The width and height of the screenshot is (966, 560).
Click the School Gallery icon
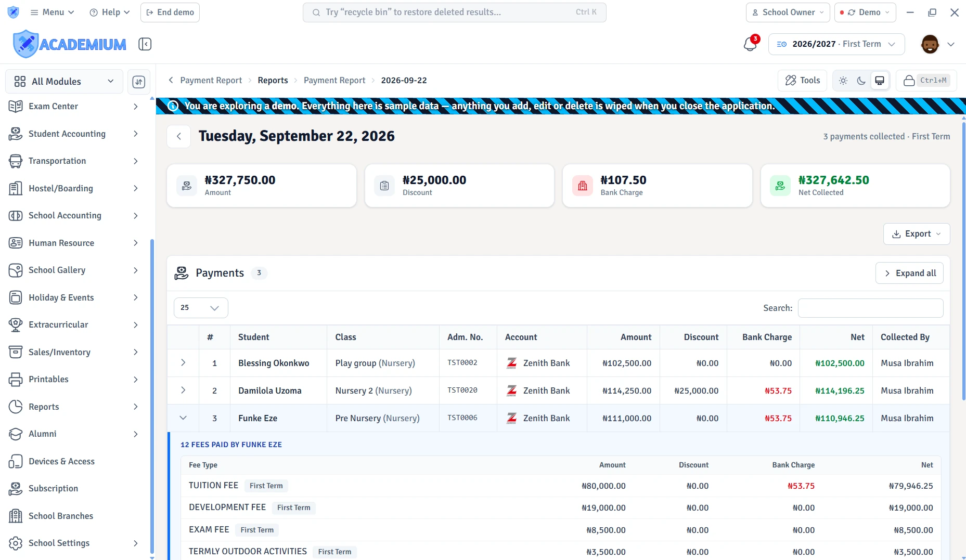(x=16, y=270)
